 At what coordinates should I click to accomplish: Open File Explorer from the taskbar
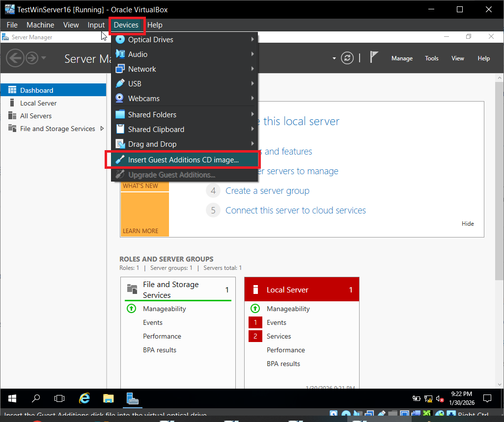tap(108, 398)
